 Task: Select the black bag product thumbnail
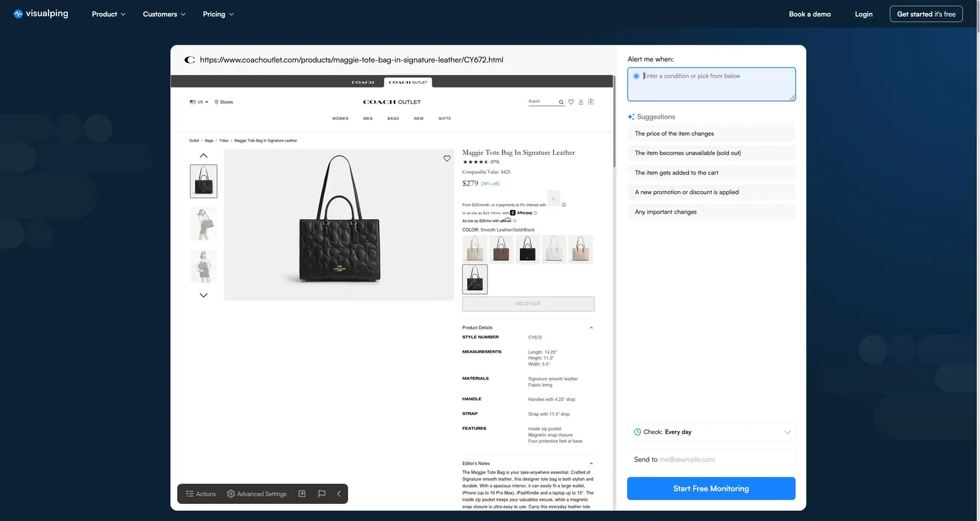203,181
